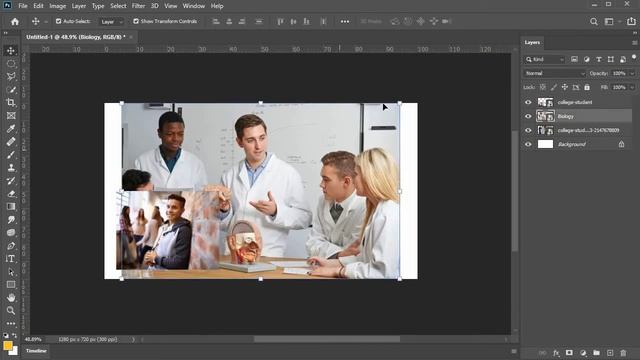Add layer style with fx icon
640x360 pixels.
coord(556,353)
